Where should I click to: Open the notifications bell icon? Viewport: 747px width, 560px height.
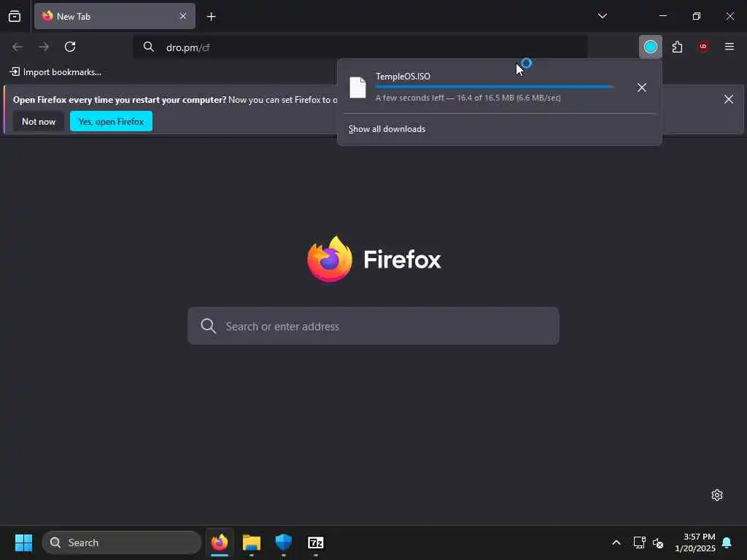tap(727, 542)
